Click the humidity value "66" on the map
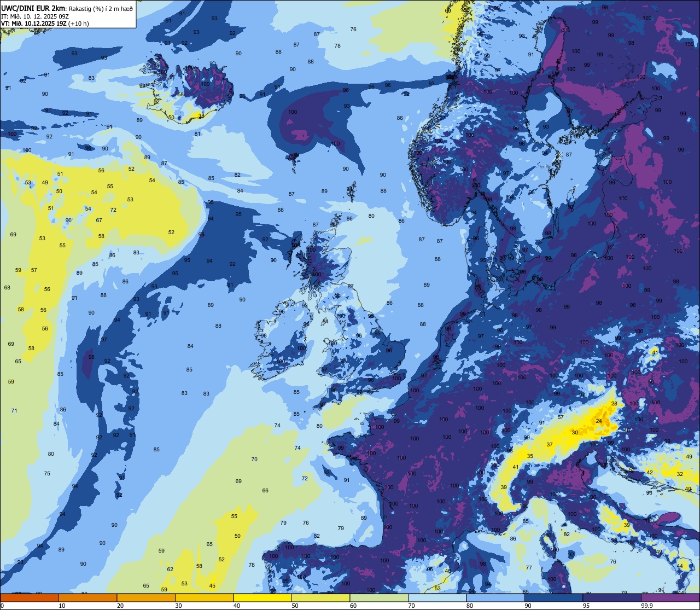This screenshot has height=610, width=700. tap(265, 490)
